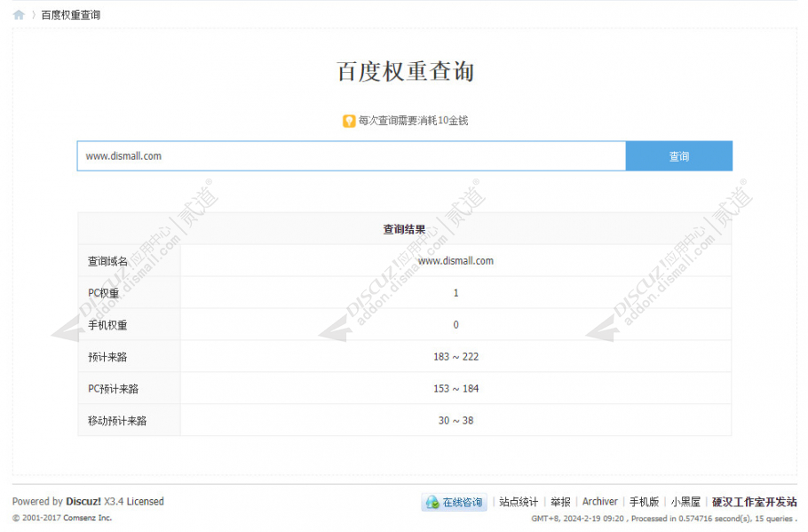The height and width of the screenshot is (532, 808).
Task: Click the www.dismall.com result link in the table
Action: click(x=455, y=261)
